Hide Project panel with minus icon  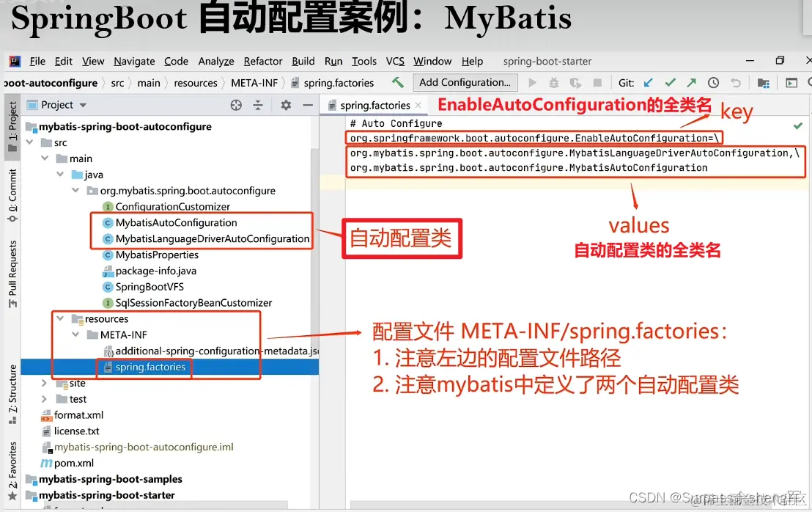click(x=308, y=105)
